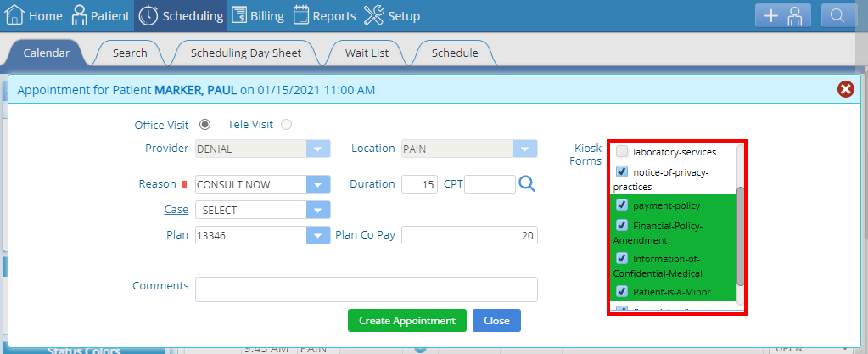Open the Patient person icon
This screenshot has height=354, width=868.
[80, 15]
